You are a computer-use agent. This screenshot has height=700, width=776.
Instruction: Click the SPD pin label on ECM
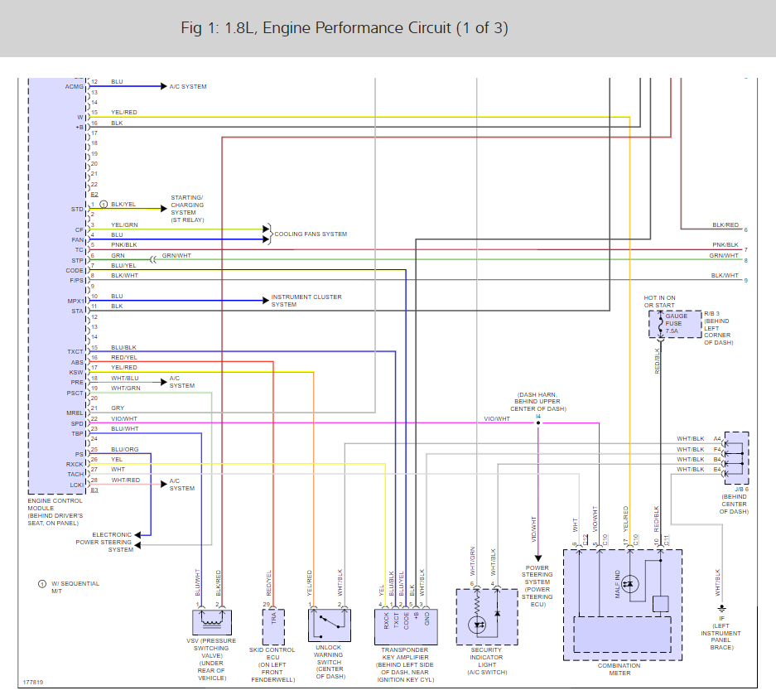click(x=77, y=424)
